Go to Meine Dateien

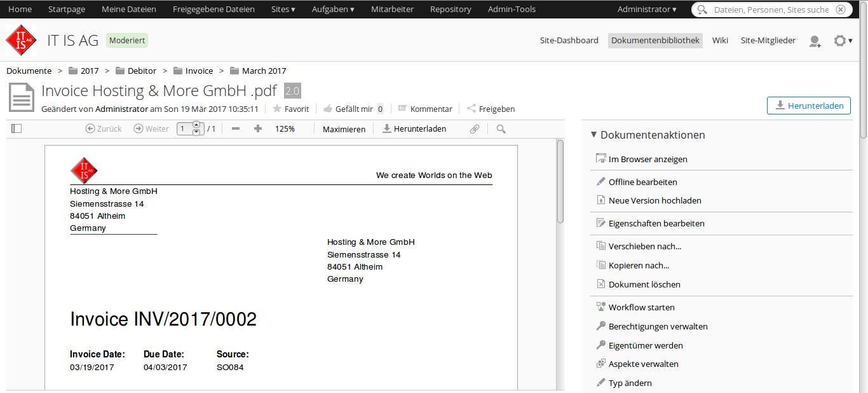pos(129,10)
